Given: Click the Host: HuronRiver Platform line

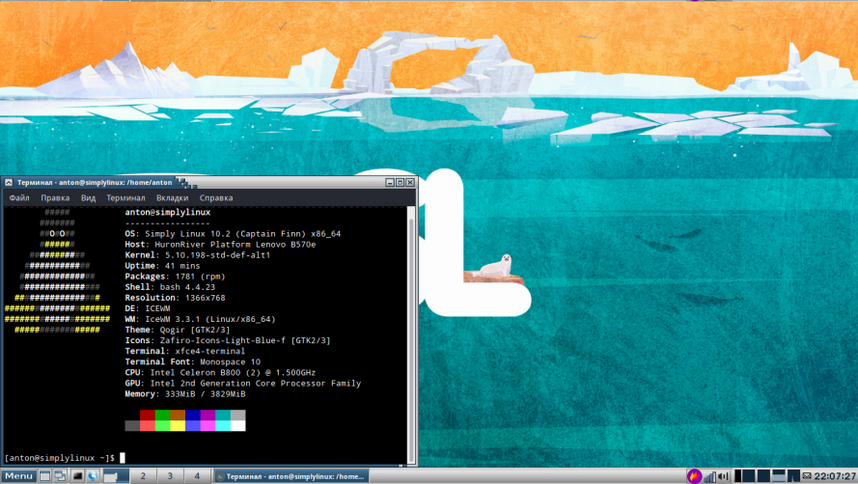Looking at the screenshot, I should click(220, 244).
